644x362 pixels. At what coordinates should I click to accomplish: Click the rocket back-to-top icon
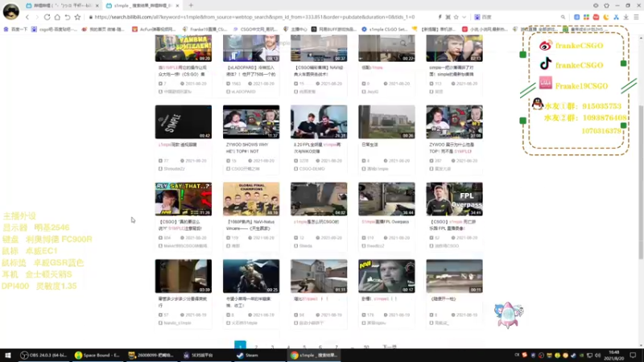point(508,315)
